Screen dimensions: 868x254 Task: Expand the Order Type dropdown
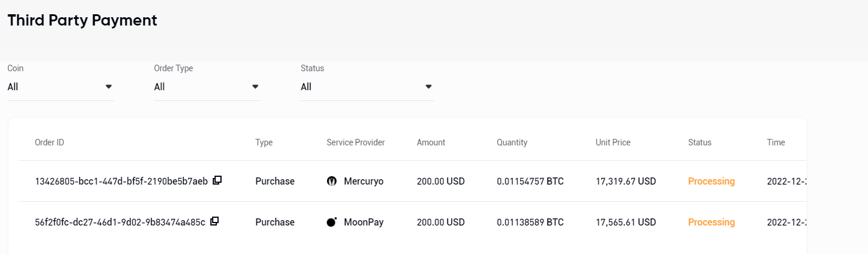coord(207,87)
